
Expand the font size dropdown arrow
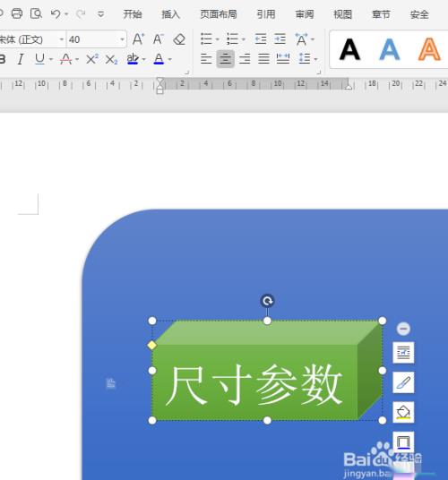pos(122,39)
